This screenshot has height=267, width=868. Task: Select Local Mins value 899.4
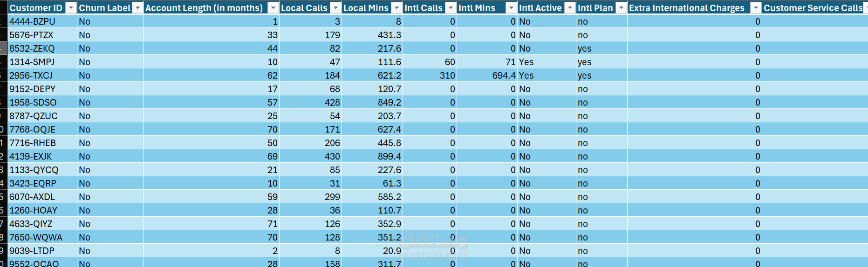(372, 156)
